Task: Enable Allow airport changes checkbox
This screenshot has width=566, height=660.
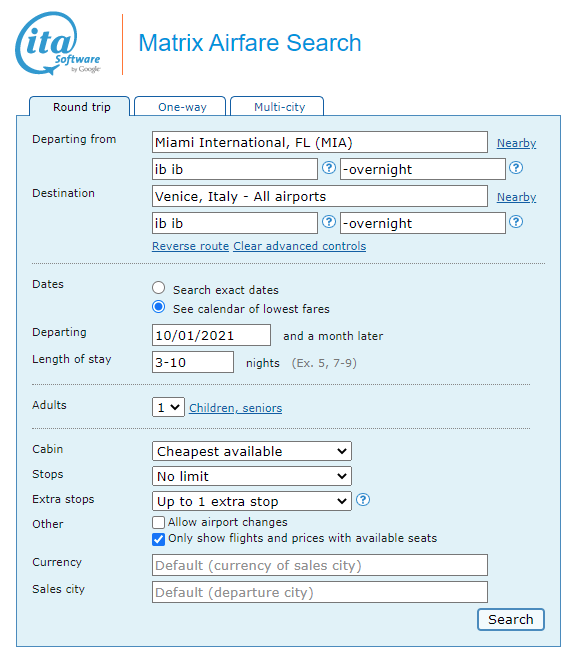Action: point(159,522)
